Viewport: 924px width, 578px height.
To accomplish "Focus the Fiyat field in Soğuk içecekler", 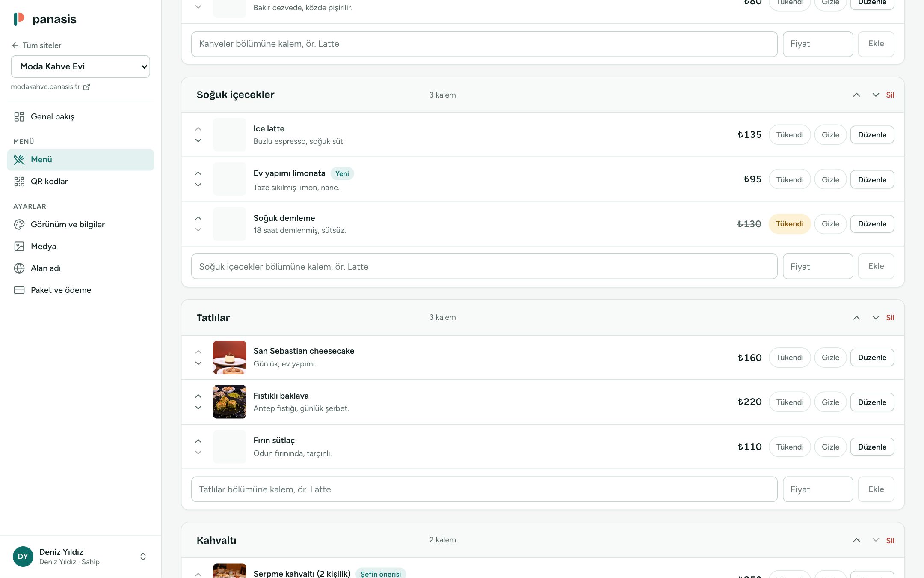I will click(817, 267).
